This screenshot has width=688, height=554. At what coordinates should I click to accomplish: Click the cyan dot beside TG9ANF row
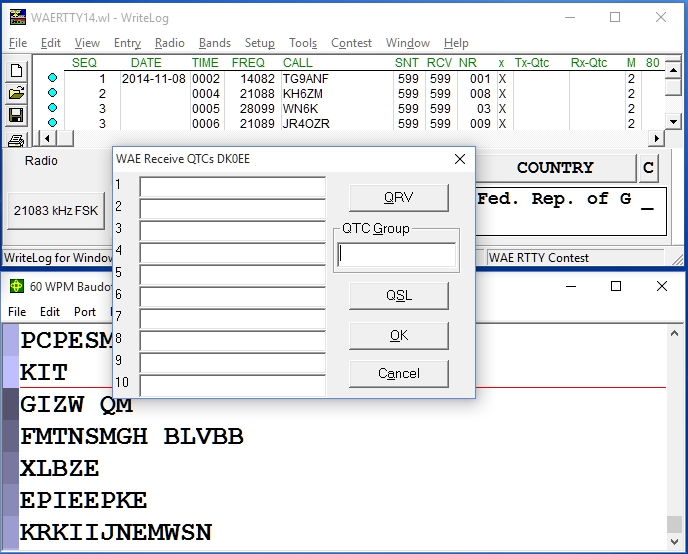click(52, 78)
